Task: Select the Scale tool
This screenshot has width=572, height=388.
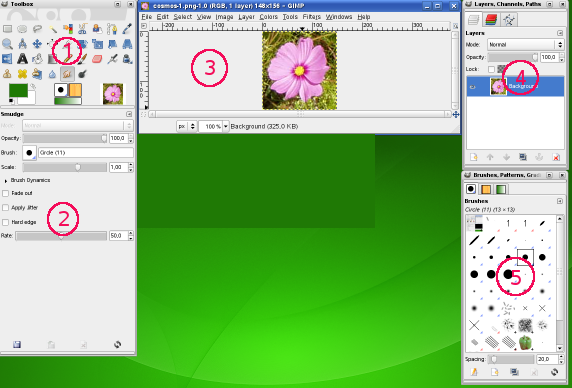Action: [97, 44]
